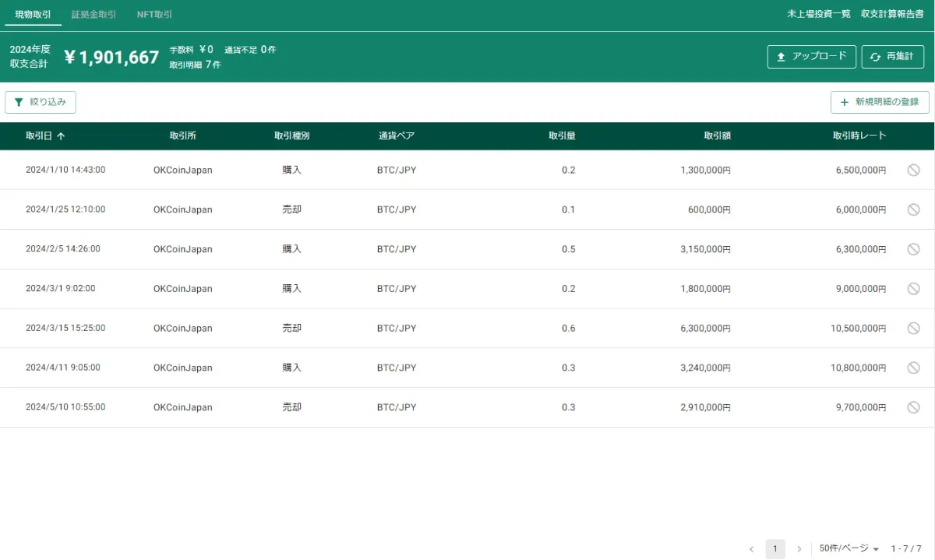
Task: Click the 取引量 column header
Action: point(562,136)
